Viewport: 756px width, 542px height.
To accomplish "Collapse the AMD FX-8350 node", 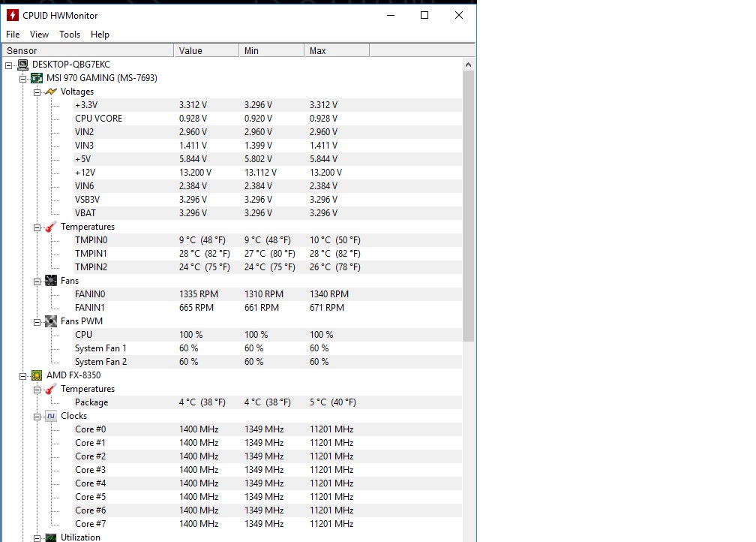I will pyautogui.click(x=22, y=376).
